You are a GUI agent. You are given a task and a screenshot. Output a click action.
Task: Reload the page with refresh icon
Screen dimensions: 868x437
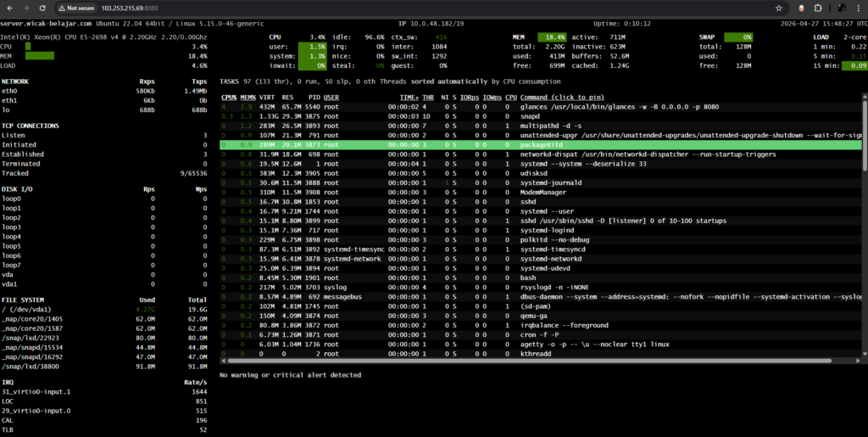42,8
